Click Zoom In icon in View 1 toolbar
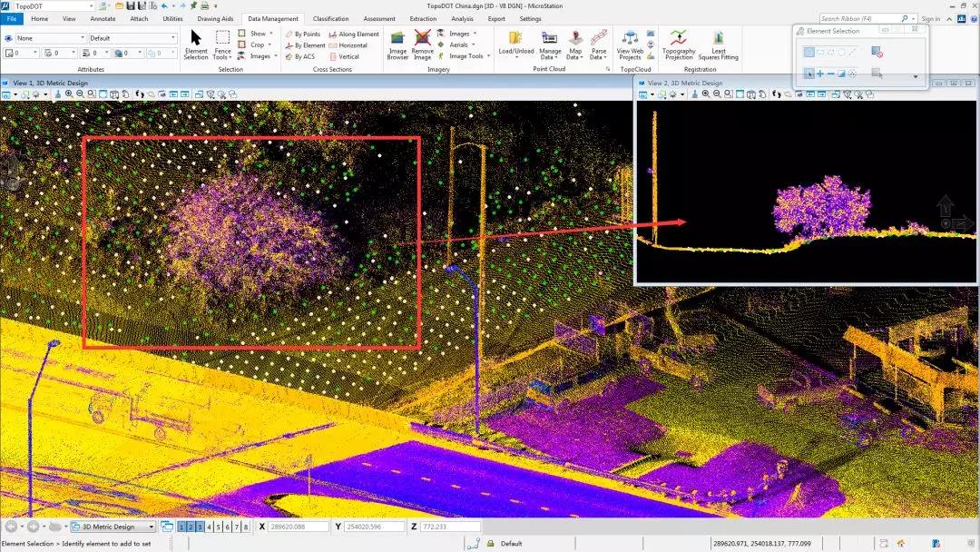Screen dimensions: 980x552 (69, 94)
